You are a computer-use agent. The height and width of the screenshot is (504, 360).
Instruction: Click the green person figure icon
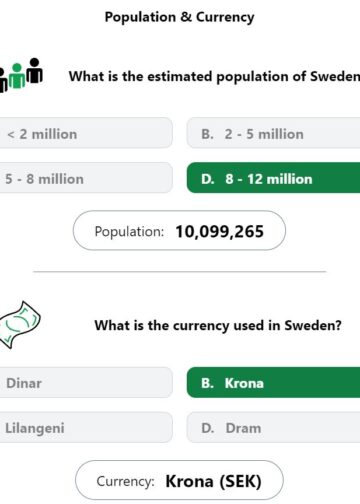17,76
